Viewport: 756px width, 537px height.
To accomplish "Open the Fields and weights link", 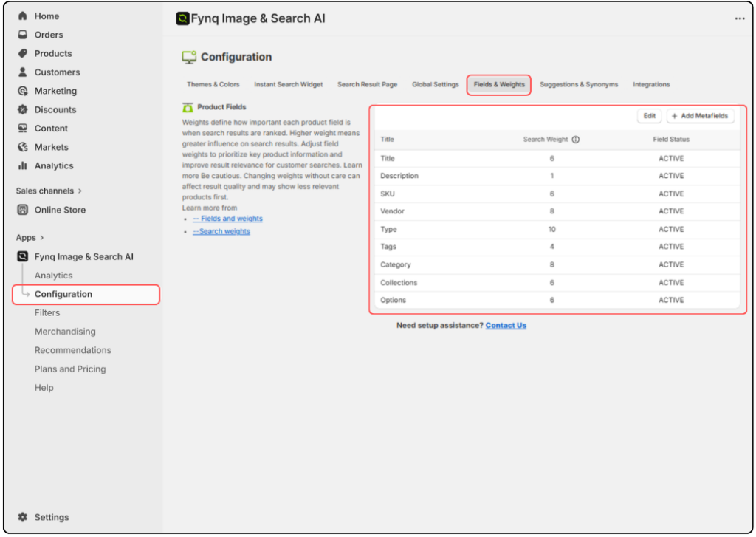I will click(227, 219).
